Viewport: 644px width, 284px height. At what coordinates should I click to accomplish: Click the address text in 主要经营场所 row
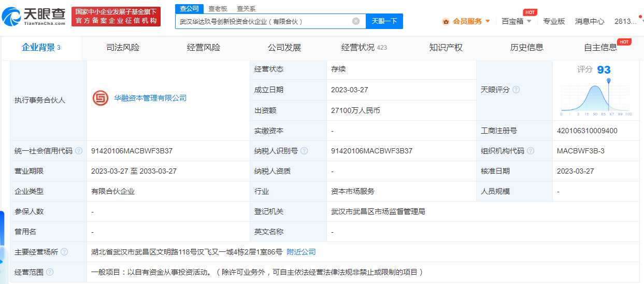tap(187, 252)
